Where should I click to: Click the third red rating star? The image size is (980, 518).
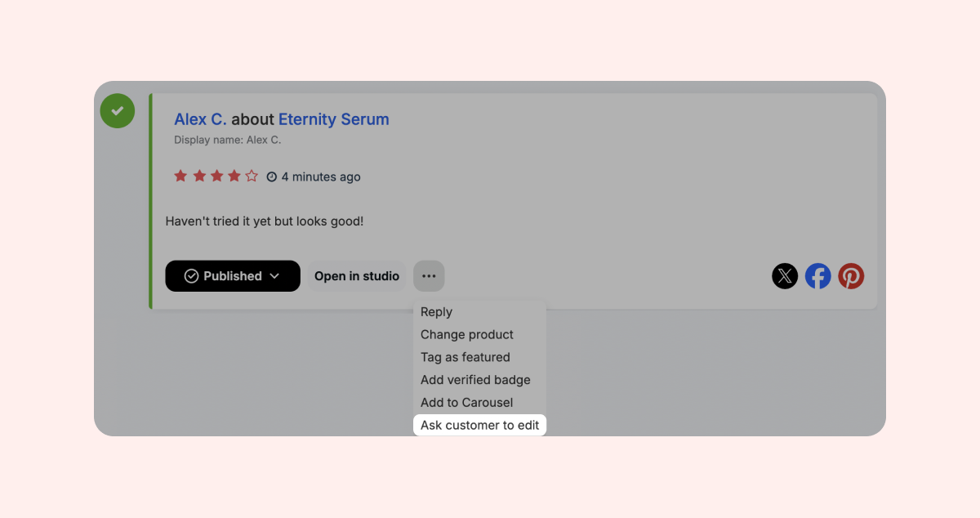[216, 176]
